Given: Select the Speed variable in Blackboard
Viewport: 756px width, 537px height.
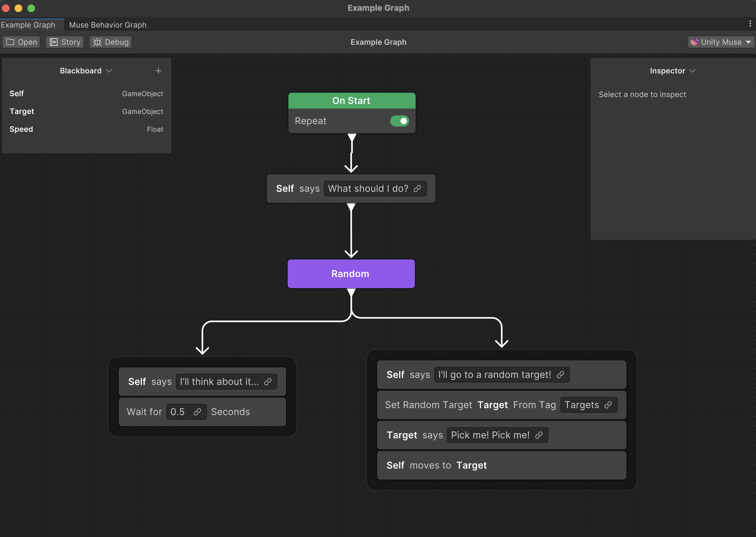Looking at the screenshot, I should [21, 129].
